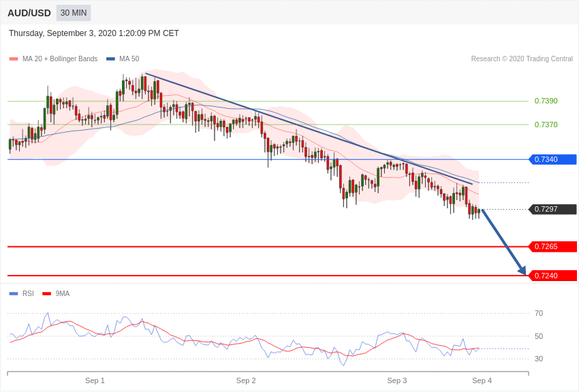Select the chart timestamp text
The width and height of the screenshot is (579, 392).
pyautogui.click(x=94, y=33)
